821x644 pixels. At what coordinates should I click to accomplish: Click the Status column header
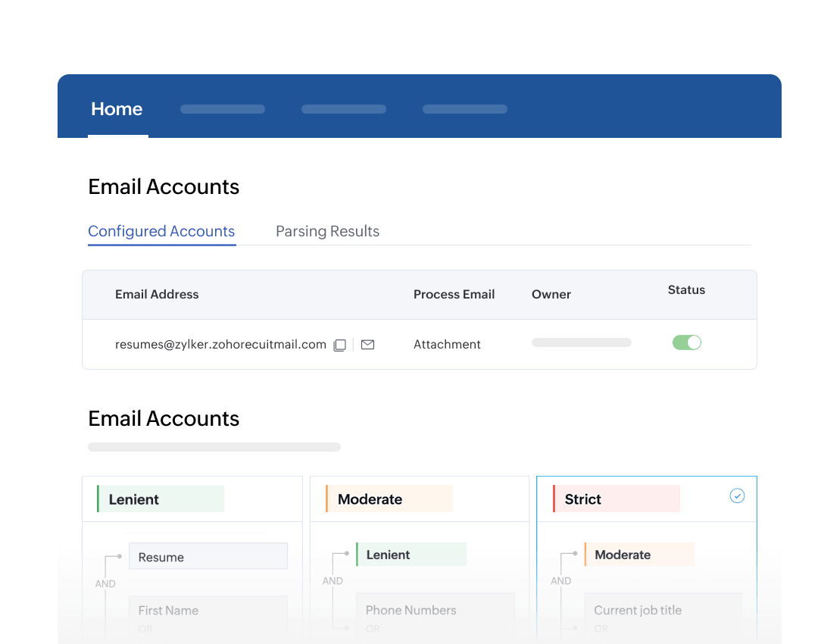tap(686, 290)
